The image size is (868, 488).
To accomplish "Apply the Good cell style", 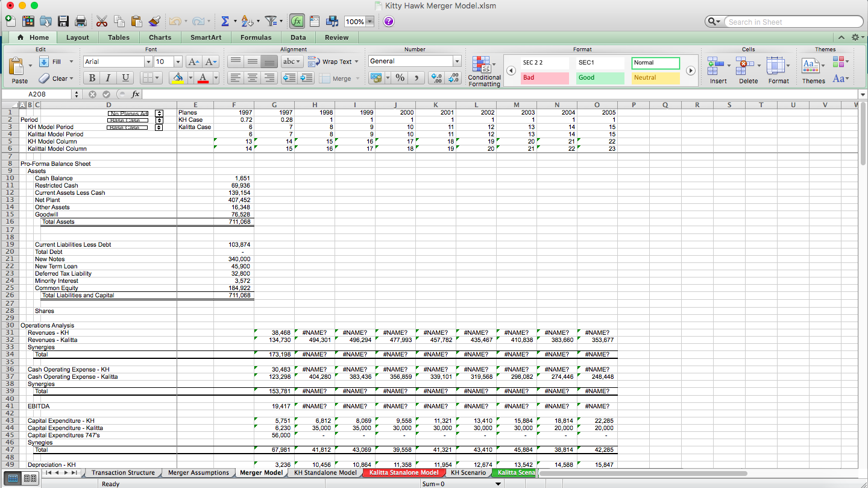I will coord(599,78).
